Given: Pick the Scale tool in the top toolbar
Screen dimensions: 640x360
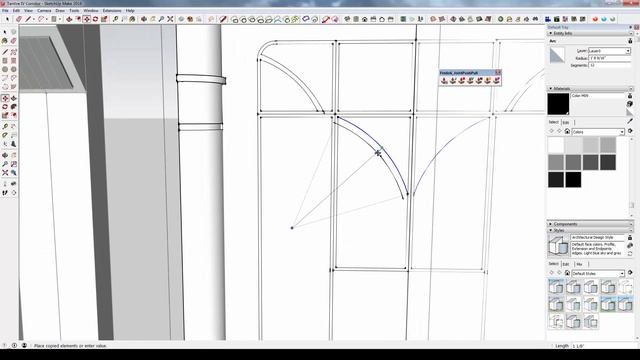Looking at the screenshot, I should [x=104, y=19].
